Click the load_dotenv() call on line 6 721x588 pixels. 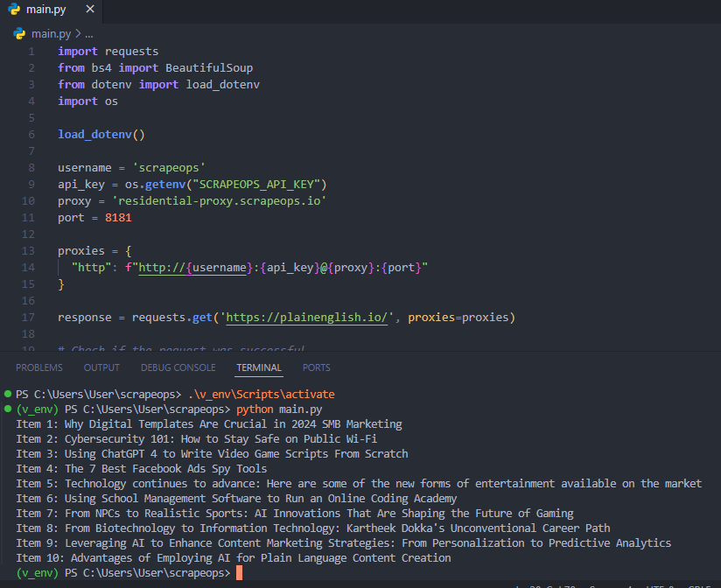point(101,135)
